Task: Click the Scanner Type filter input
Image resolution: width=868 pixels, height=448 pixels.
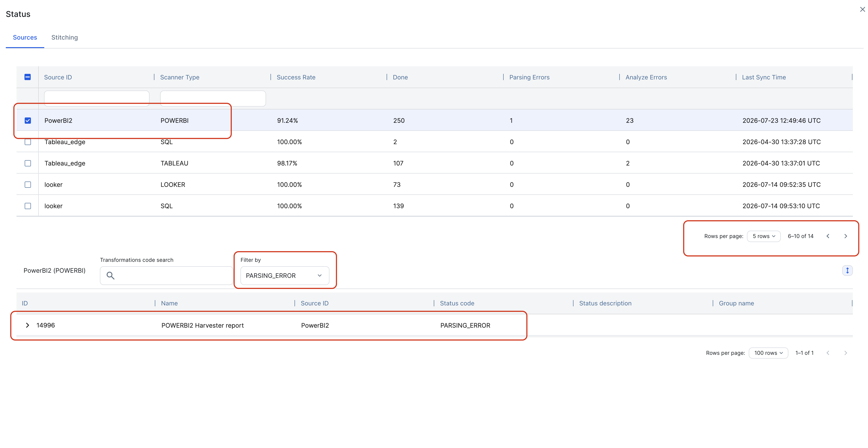Action: (x=213, y=98)
